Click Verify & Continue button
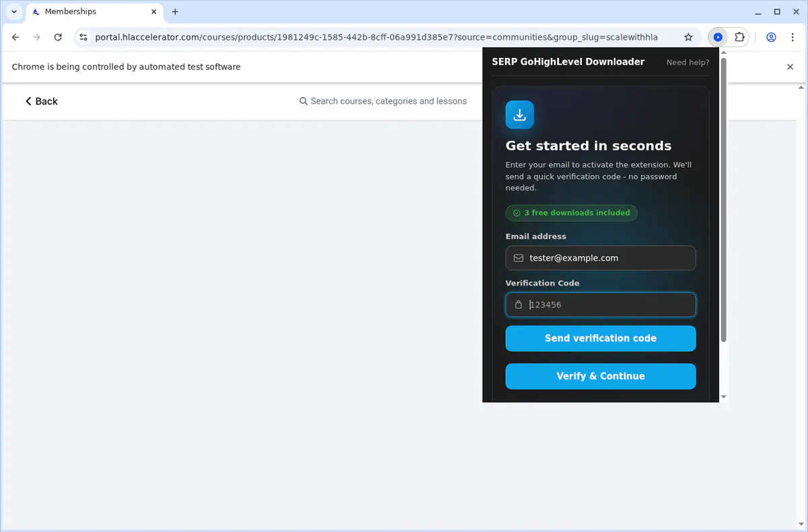 point(601,376)
